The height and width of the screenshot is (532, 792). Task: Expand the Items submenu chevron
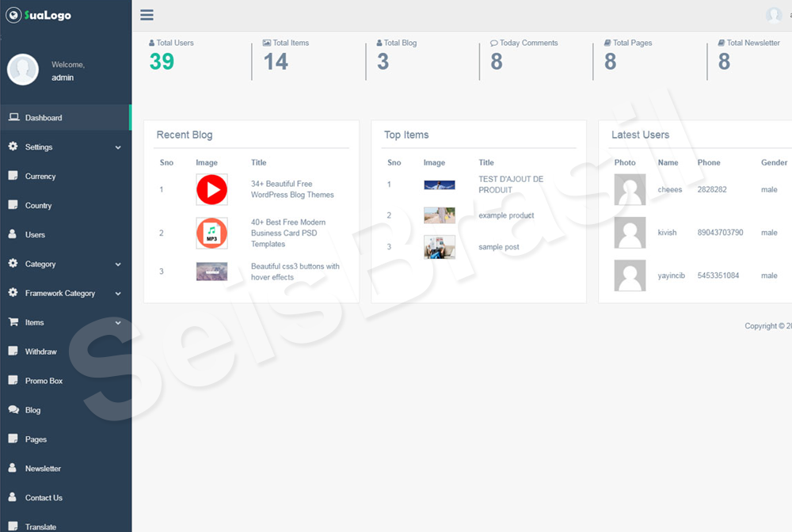tap(118, 323)
